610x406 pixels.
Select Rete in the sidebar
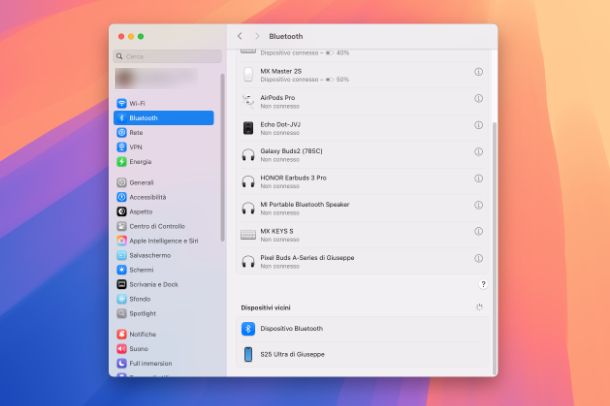click(x=135, y=132)
